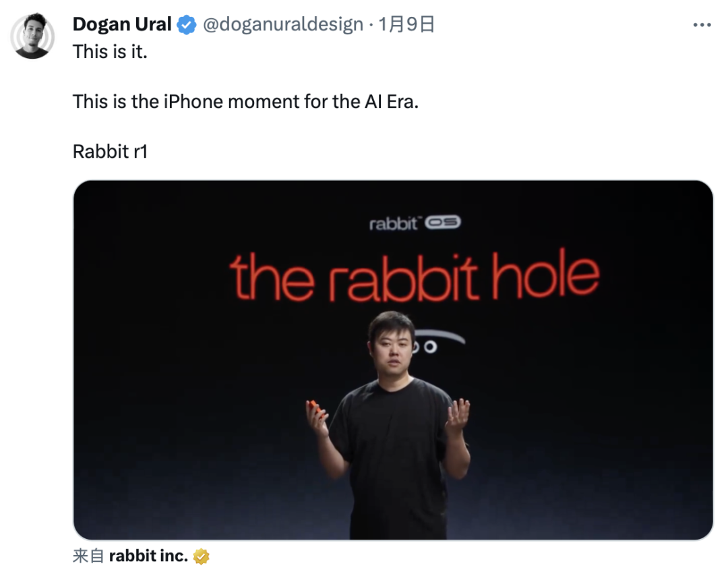Image resolution: width=728 pixels, height=572 pixels.
Task: Click the "Rabbit r1" text line
Action: [110, 152]
